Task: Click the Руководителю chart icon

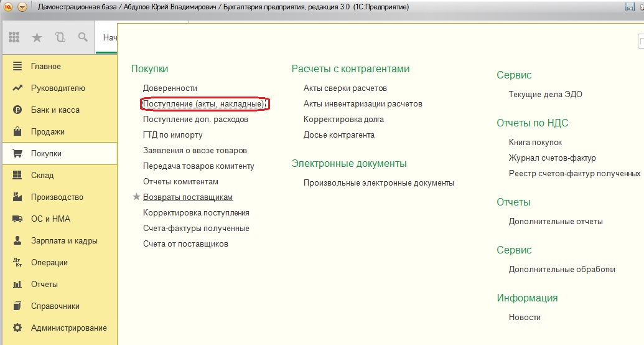Action: tap(17, 88)
